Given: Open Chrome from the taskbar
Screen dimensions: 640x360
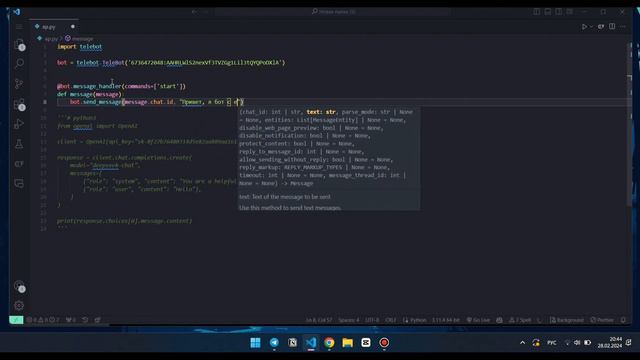Looking at the screenshot, I should point(329,342).
